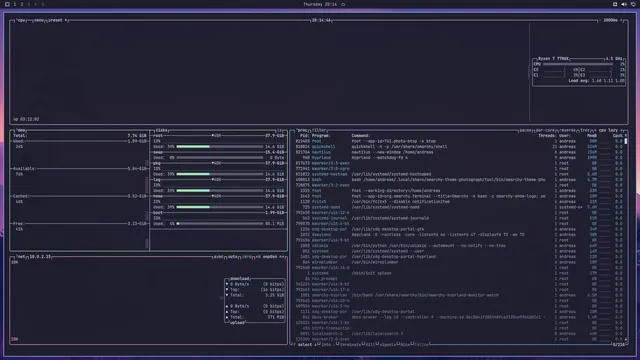Click the Command column header
This screenshot has height=360, width=640.
[361, 136]
